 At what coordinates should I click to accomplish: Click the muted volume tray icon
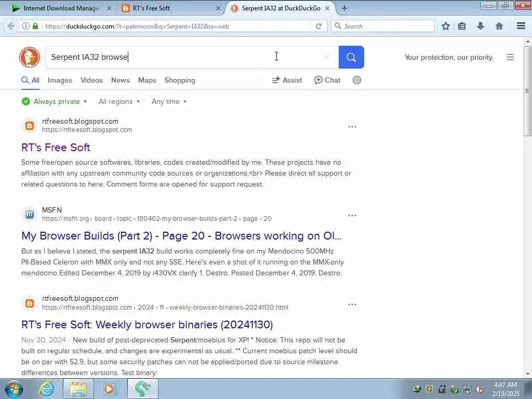coord(480,389)
